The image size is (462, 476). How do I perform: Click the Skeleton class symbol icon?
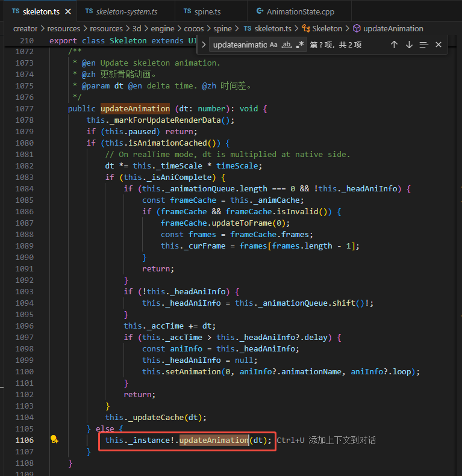pos(306,28)
